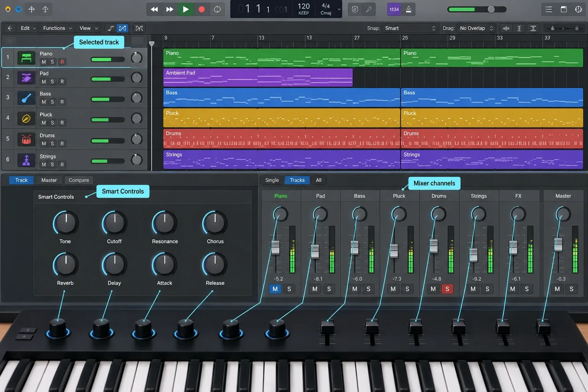Mute the Piano track in track header
588x392 pixels.
pos(44,62)
